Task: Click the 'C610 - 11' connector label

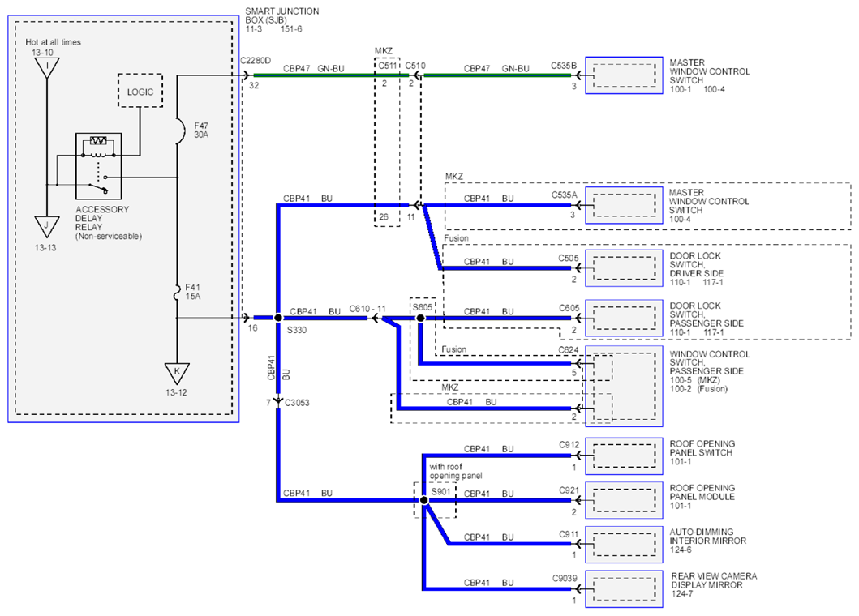Action: click(367, 309)
